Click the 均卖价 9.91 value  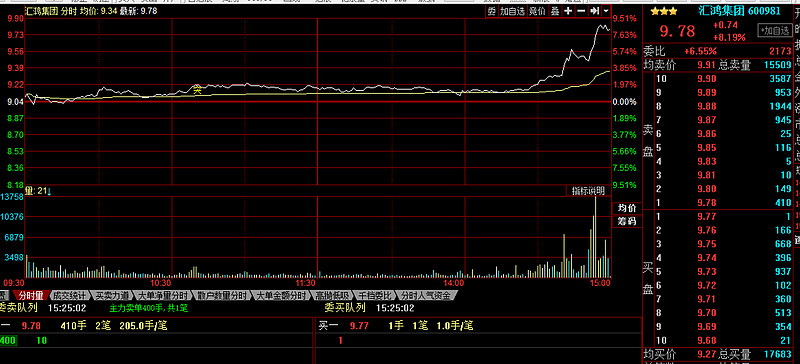[707, 65]
